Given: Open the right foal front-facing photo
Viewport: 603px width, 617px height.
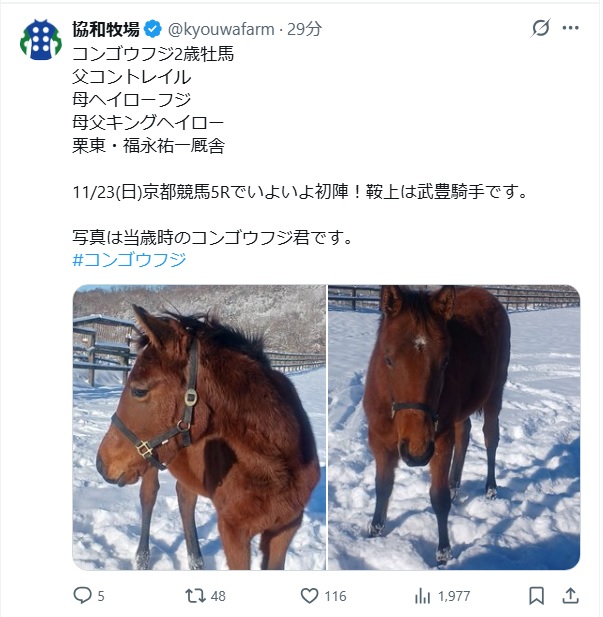Looking at the screenshot, I should coord(454,427).
